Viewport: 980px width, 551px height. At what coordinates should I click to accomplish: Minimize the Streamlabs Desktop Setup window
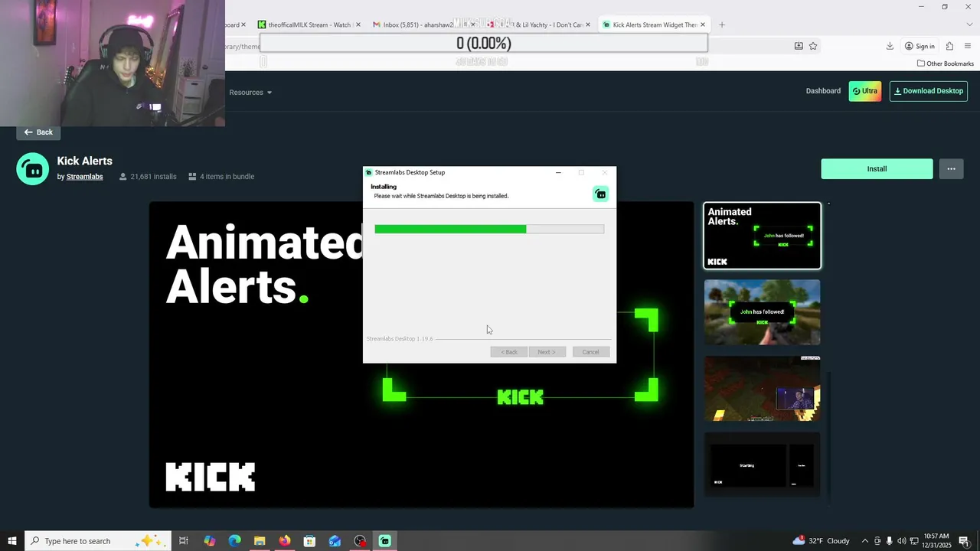point(558,172)
